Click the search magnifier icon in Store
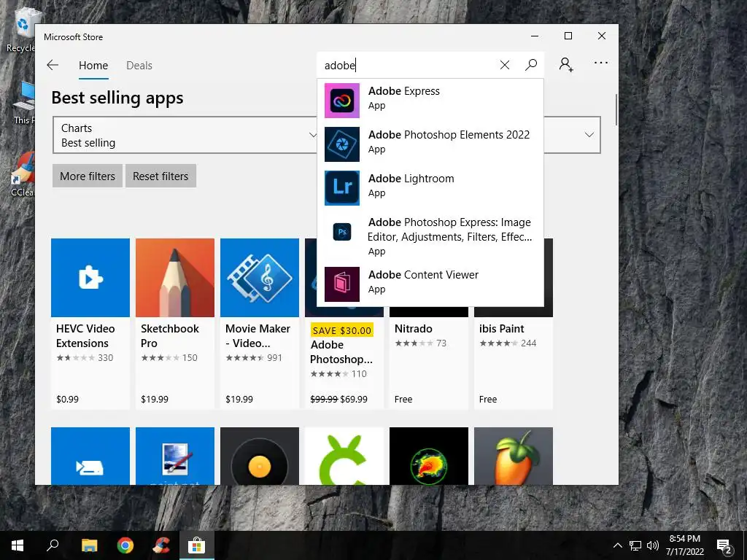Viewport: 747px width, 560px height. (x=531, y=65)
